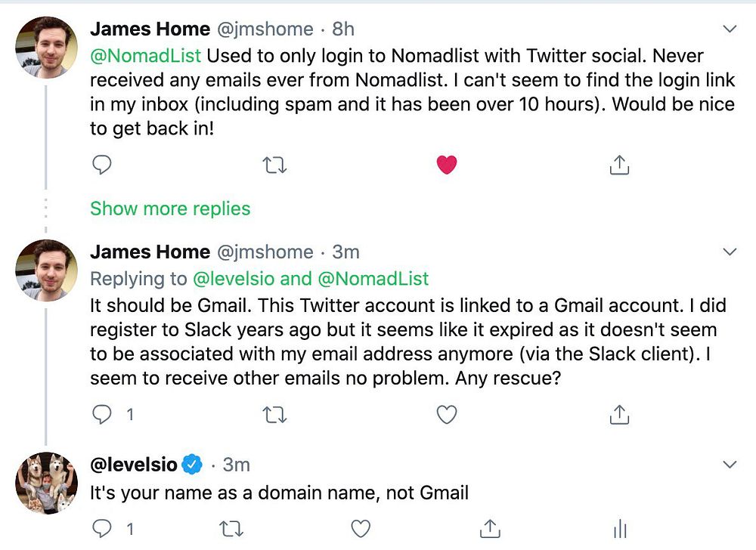The height and width of the screenshot is (550, 756).
Task: Reply to James Home's first tweet
Action: [102, 165]
